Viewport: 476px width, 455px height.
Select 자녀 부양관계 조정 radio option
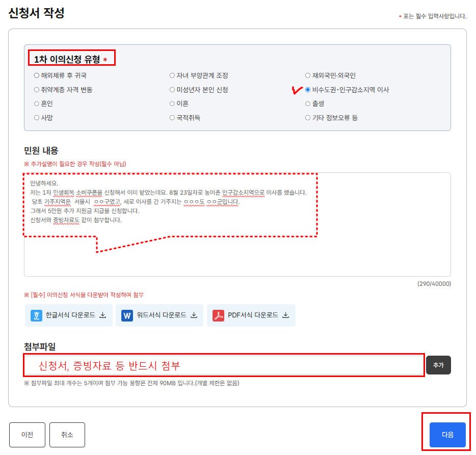172,75
